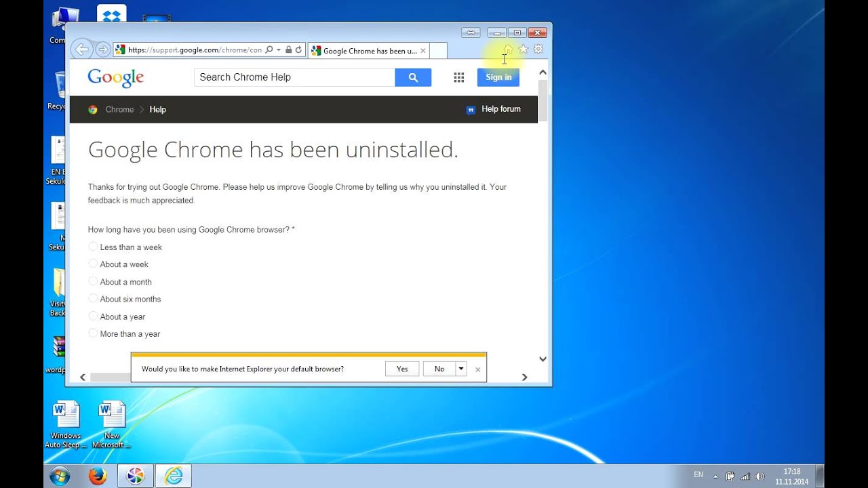This screenshot has height=488, width=868.
Task: Focus the Search Chrome Help field
Action: pyautogui.click(x=294, y=77)
